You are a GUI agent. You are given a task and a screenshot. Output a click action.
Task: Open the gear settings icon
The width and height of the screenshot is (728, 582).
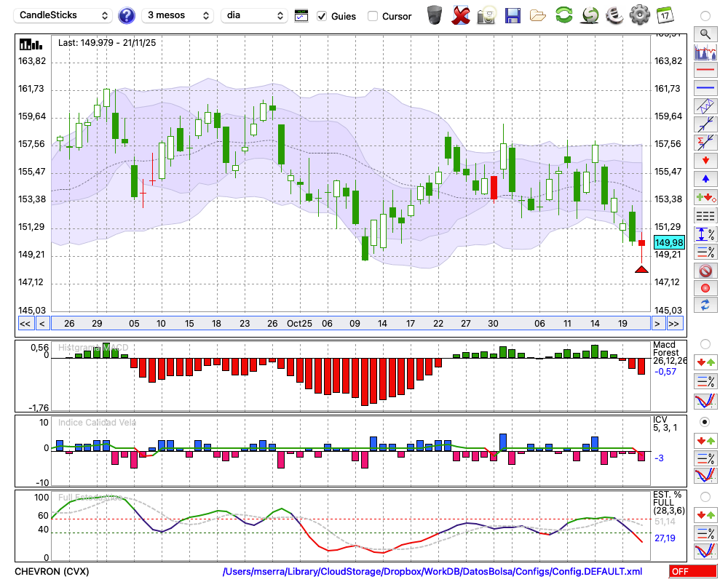pyautogui.click(x=639, y=15)
